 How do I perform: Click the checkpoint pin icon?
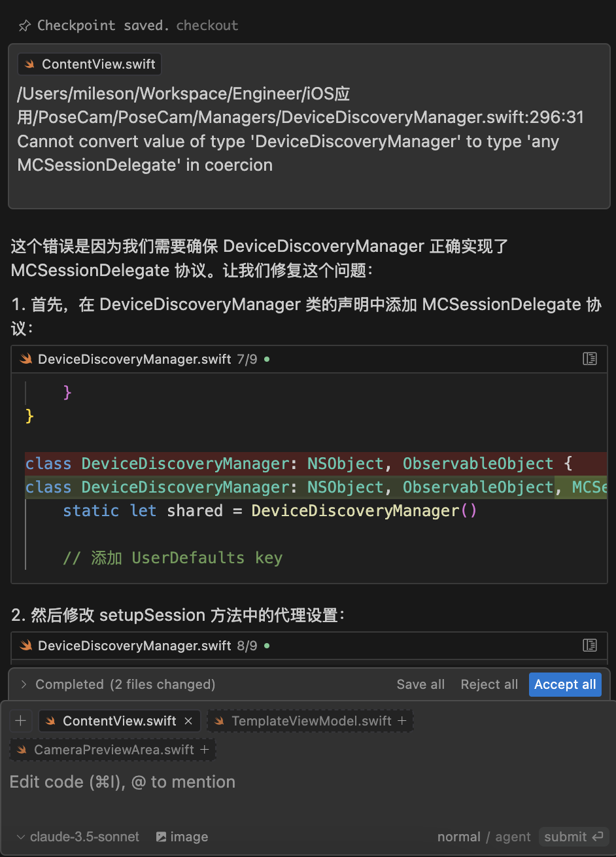coord(24,26)
